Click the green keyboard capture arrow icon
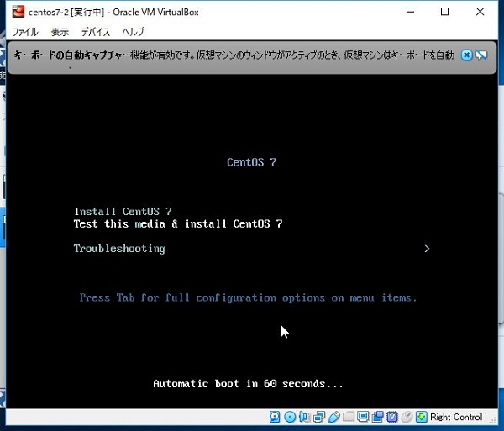This screenshot has width=504, height=431. click(422, 417)
